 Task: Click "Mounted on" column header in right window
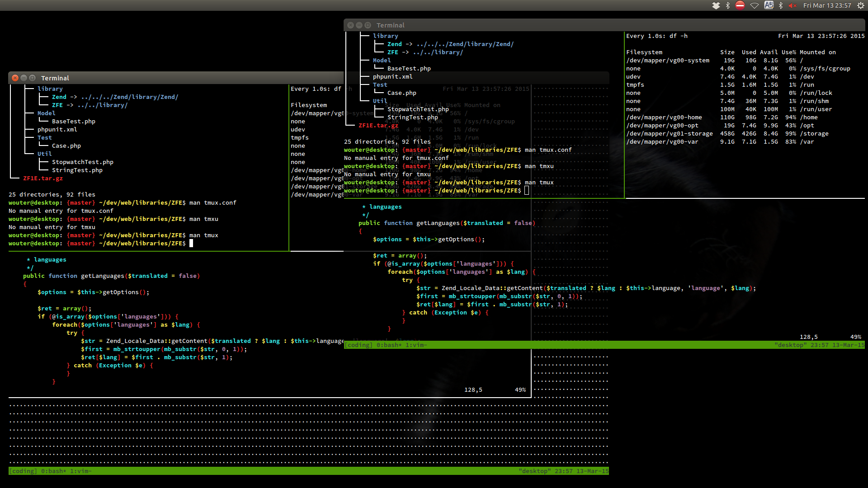(x=818, y=52)
